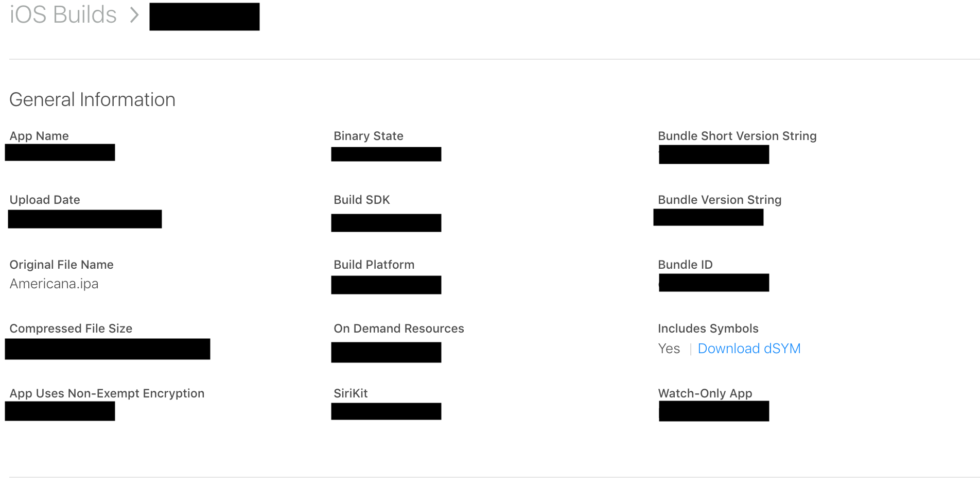Open the iOS Builds breadcrumb link

coord(62,15)
